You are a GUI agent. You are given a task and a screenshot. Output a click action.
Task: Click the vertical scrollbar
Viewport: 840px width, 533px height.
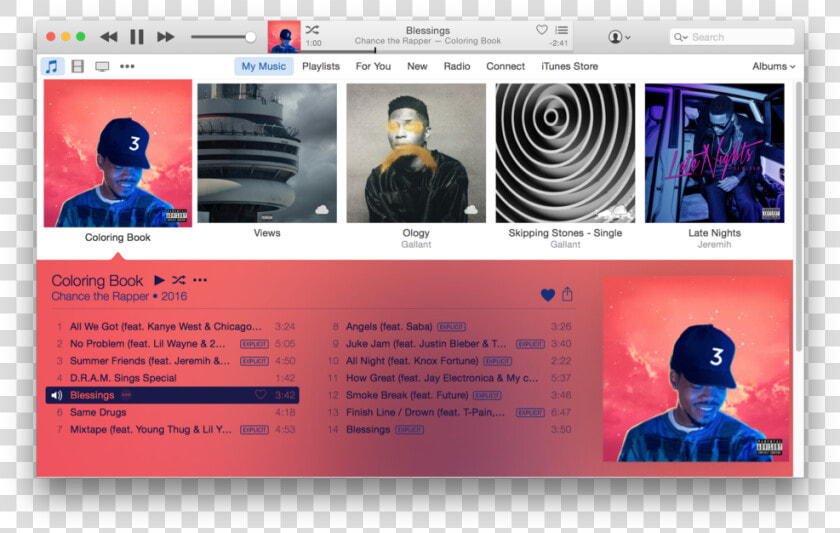(x=799, y=217)
